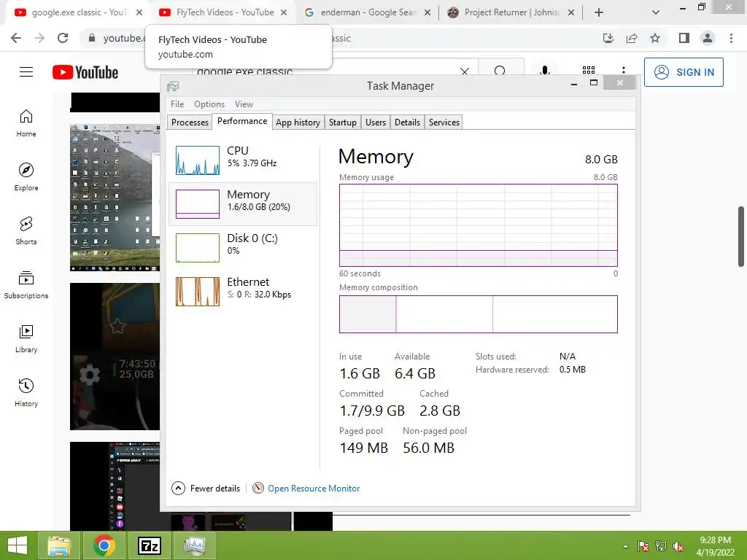747x560 pixels.
Task: Switch to the Processes tab
Action: (x=190, y=122)
